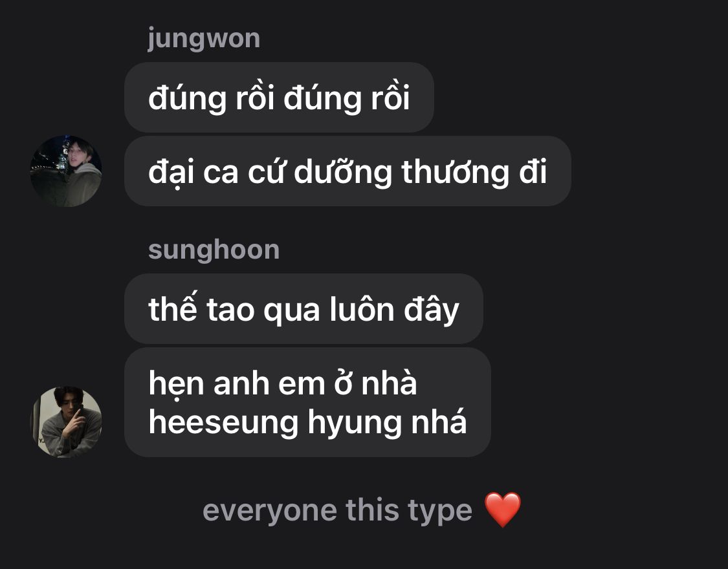
Task: Select the sunghoon sender name label
Action: point(214,250)
